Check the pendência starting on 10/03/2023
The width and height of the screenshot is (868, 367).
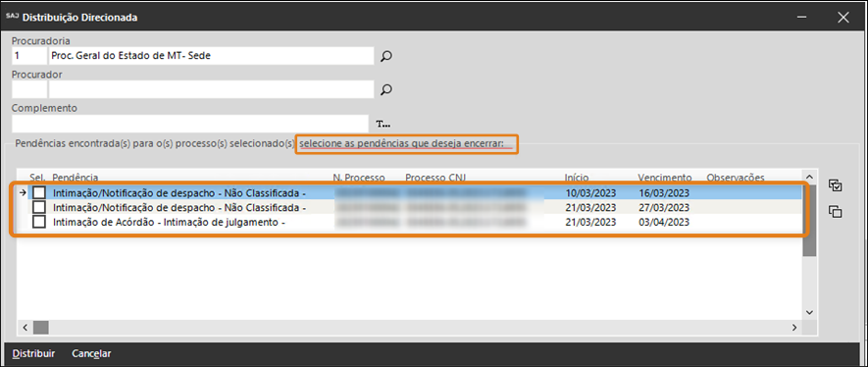pyautogui.click(x=39, y=192)
